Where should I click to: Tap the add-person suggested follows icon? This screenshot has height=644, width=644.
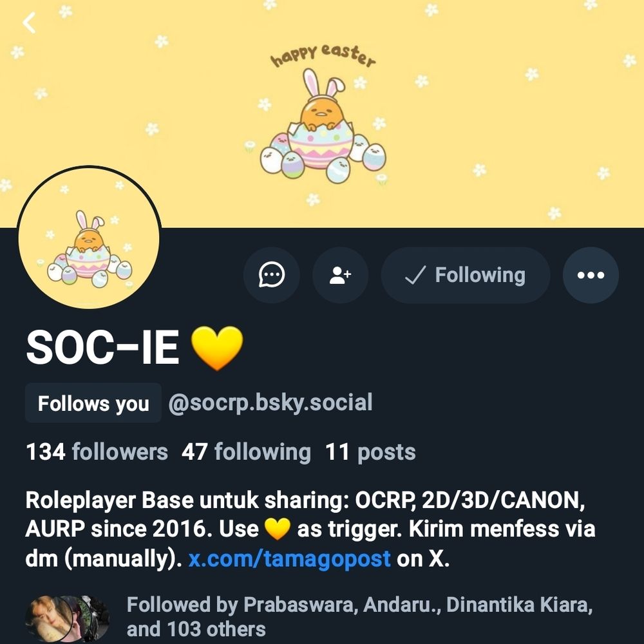pos(340,275)
